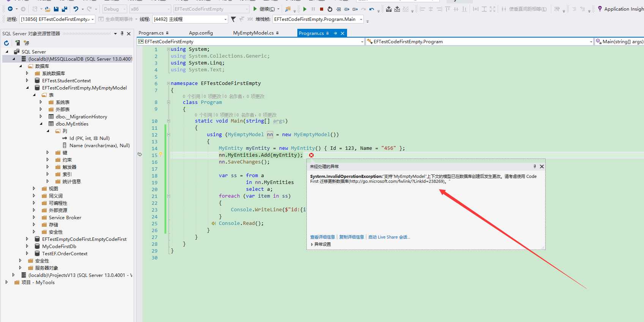Click the red error icon on line 15
The width and height of the screenshot is (644, 322).
[311, 155]
